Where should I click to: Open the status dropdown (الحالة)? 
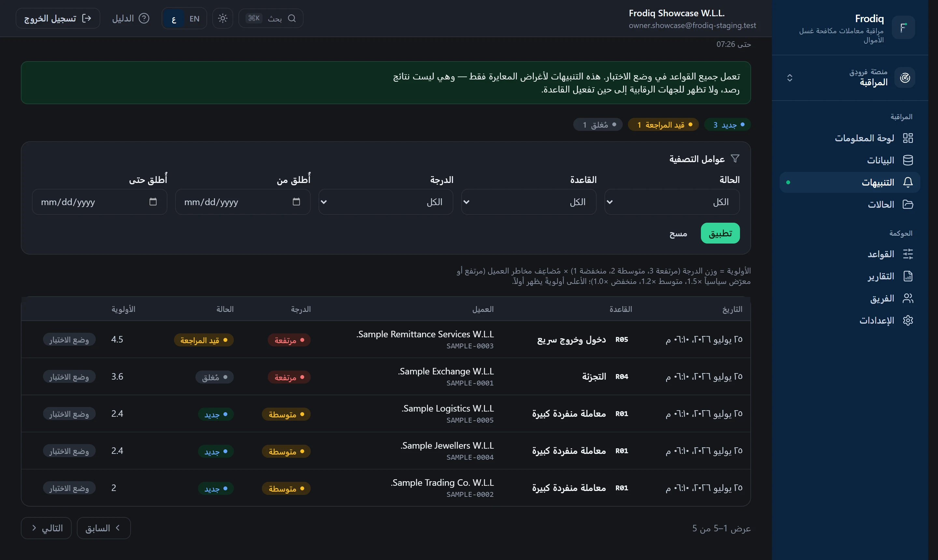tap(672, 202)
